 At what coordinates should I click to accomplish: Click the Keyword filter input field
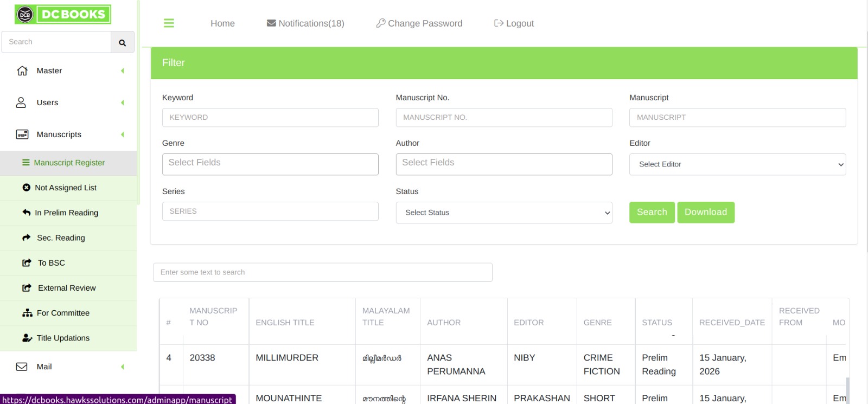270,118
